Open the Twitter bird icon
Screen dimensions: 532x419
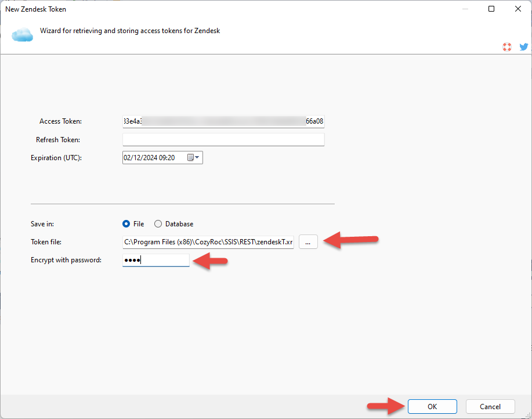pos(523,46)
